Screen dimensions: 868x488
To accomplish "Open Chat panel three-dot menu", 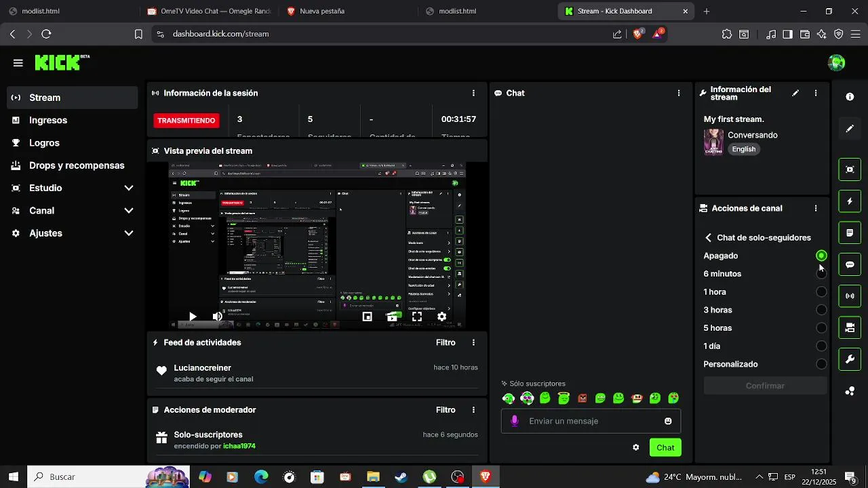I will [x=679, y=93].
